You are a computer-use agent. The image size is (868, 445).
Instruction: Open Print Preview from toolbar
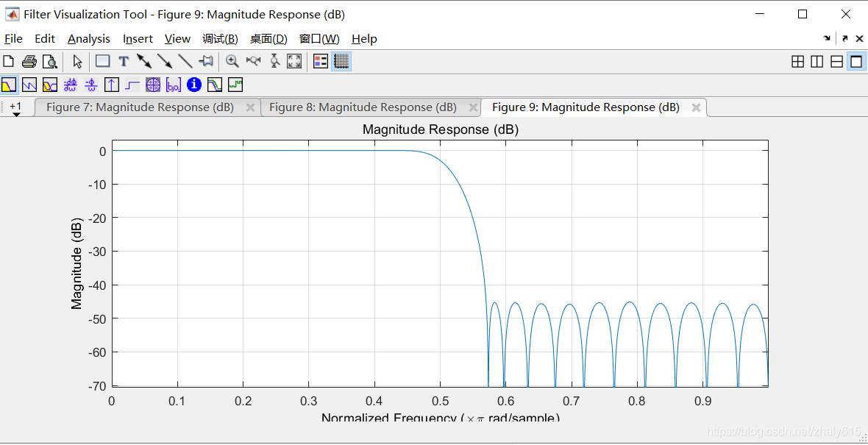[x=50, y=61]
